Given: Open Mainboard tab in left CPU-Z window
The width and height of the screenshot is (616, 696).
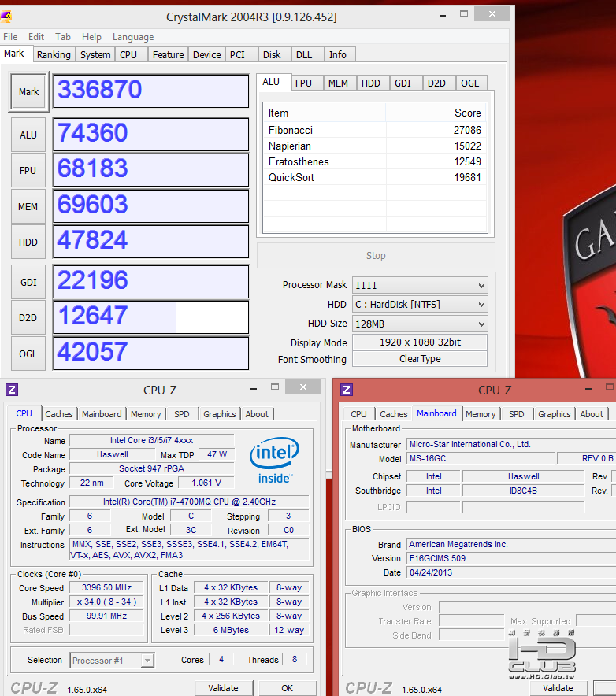Looking at the screenshot, I should (102, 414).
